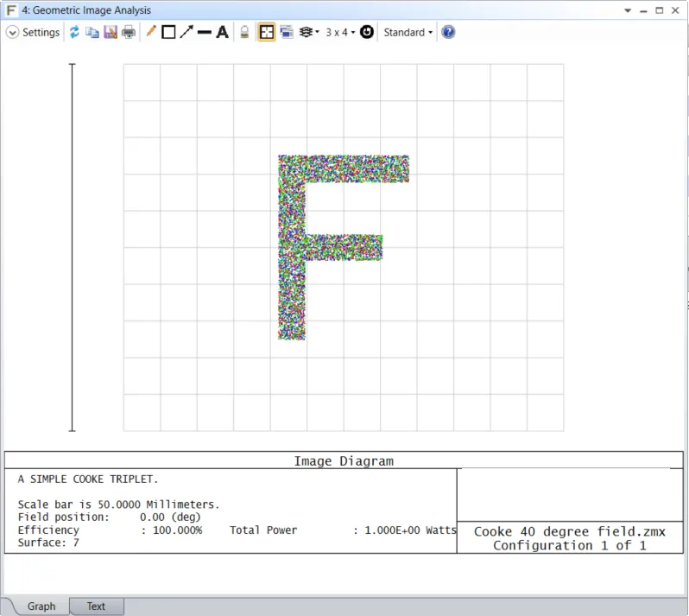The image size is (689, 616).
Task: Open the Standard dropdown menu
Action: pyautogui.click(x=408, y=32)
